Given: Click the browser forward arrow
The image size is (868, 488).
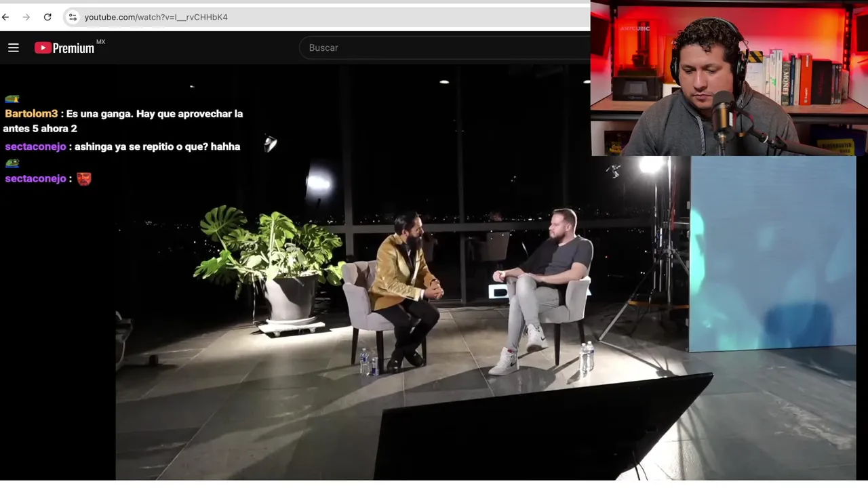Looking at the screenshot, I should click(x=26, y=17).
